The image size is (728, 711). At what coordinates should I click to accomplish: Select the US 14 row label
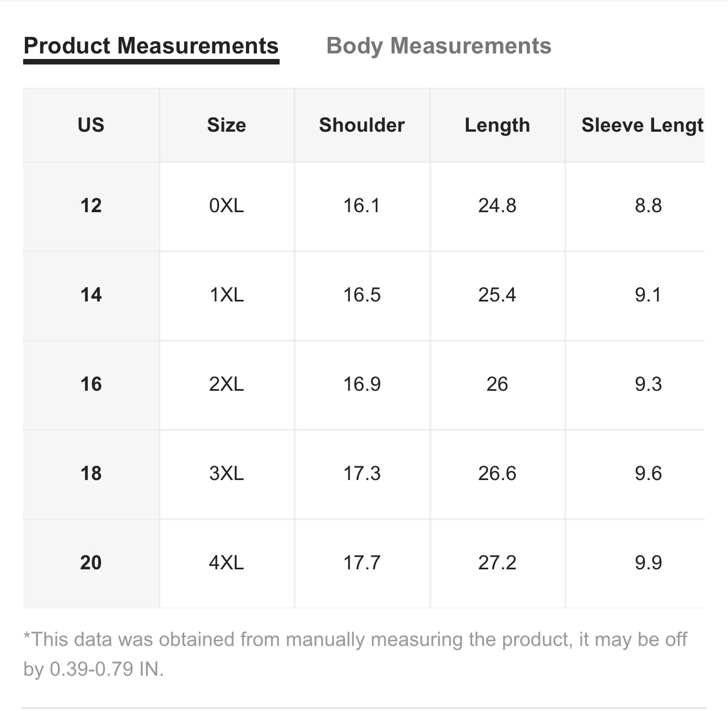tap(91, 295)
